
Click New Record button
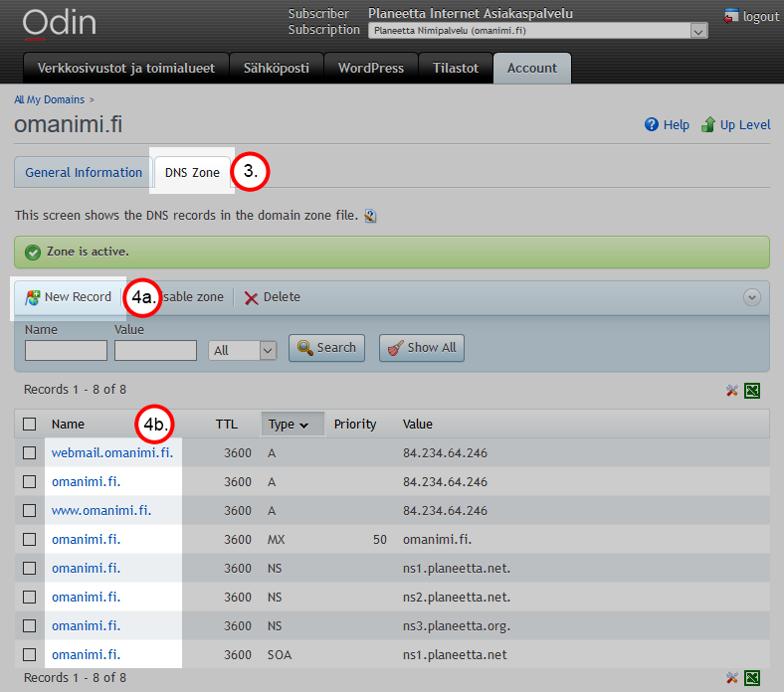click(x=68, y=297)
